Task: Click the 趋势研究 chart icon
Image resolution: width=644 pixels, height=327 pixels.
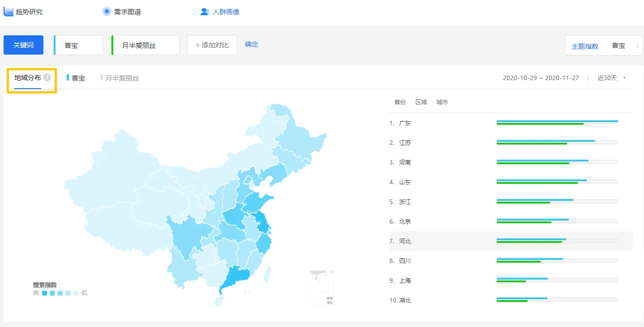Action: coord(8,11)
